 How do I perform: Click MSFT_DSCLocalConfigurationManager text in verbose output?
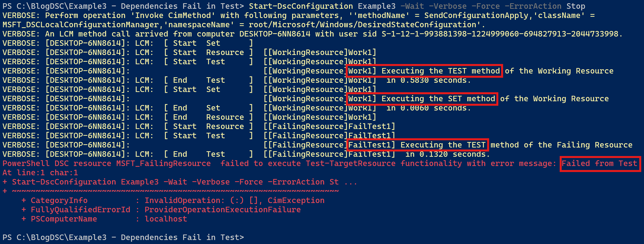click(x=81, y=24)
